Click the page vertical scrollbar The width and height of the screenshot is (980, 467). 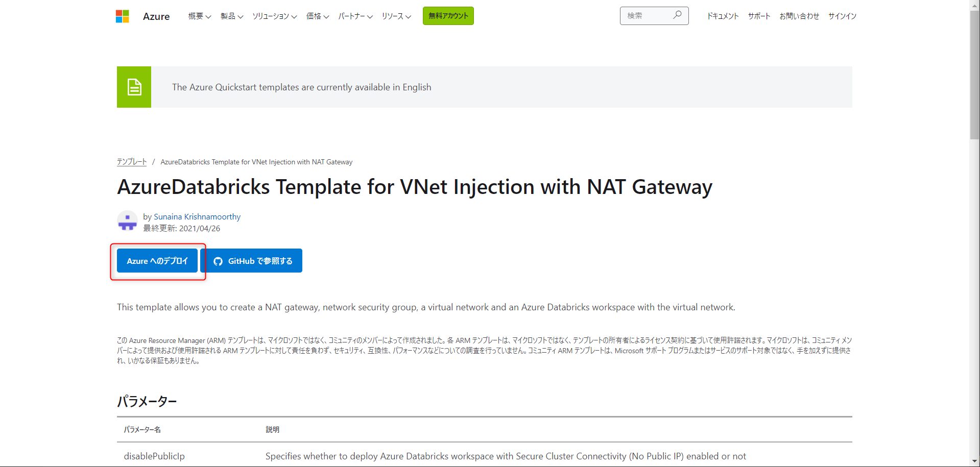[x=974, y=77]
